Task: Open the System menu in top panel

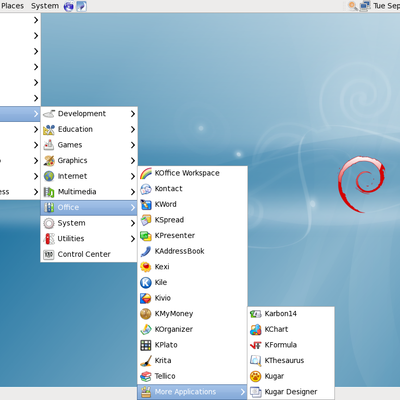Action: coord(45,6)
